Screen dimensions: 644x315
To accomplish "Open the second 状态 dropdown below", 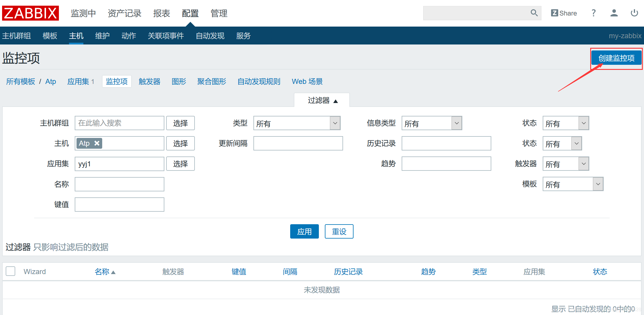I will 562,143.
